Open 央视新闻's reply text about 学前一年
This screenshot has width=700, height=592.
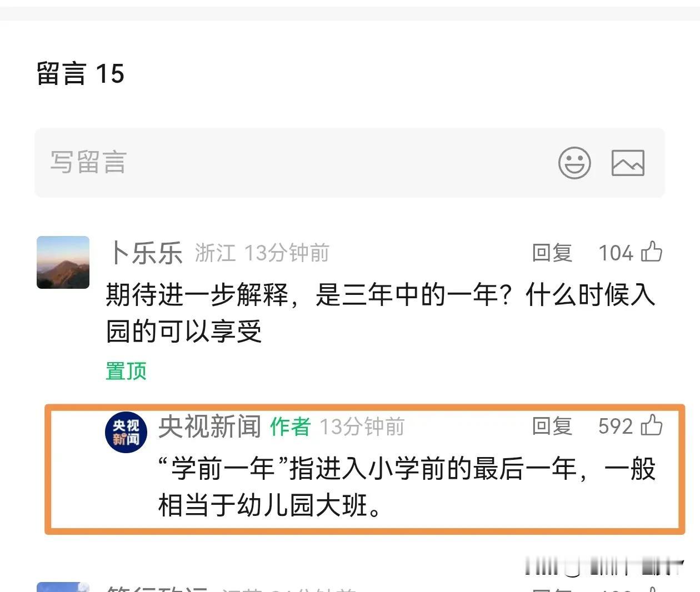[407, 487]
